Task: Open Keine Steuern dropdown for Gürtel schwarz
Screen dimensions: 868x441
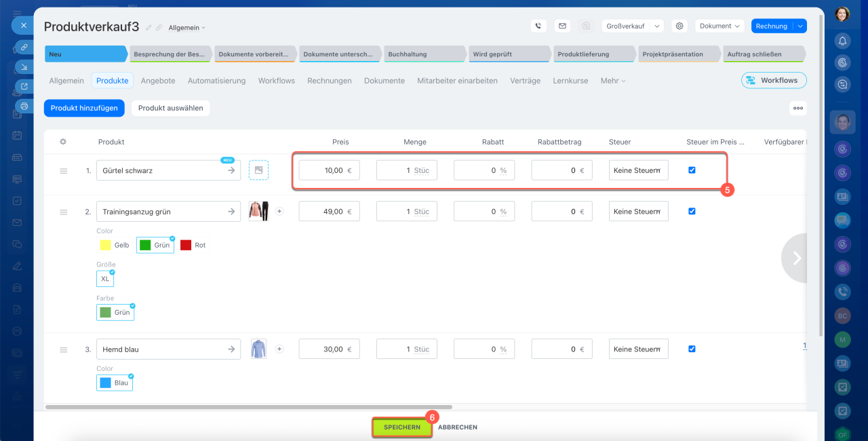Action: tap(638, 170)
